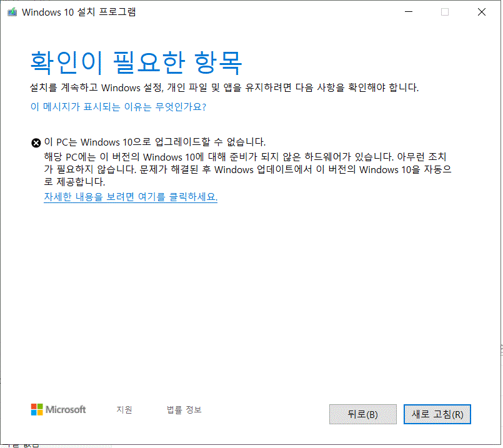Click the window title Windows 10 설치 프로그램
This screenshot has height=448, width=503.
point(79,12)
